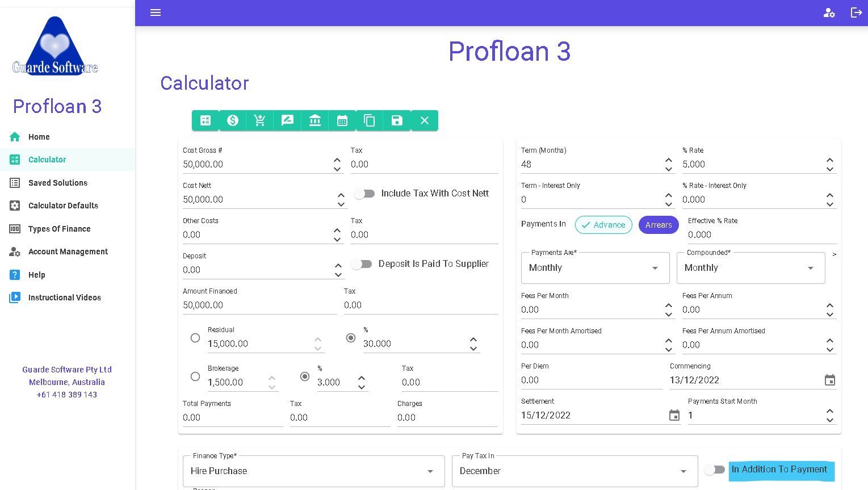Decrease Brokerage percent with down arrow

click(x=362, y=387)
